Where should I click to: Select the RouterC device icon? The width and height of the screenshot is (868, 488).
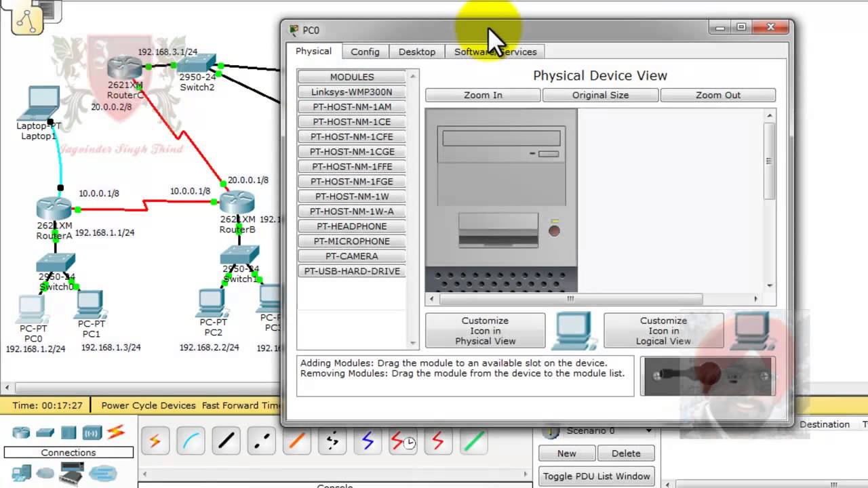125,68
